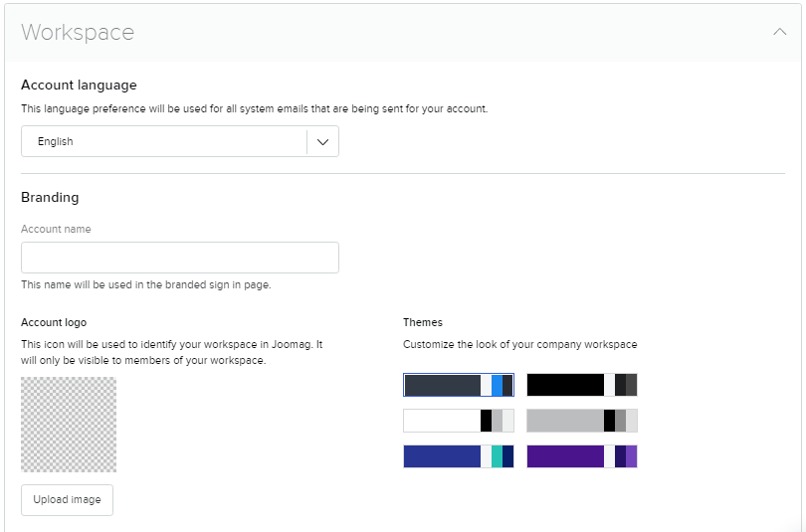Select the black theme swatch

tap(581, 385)
